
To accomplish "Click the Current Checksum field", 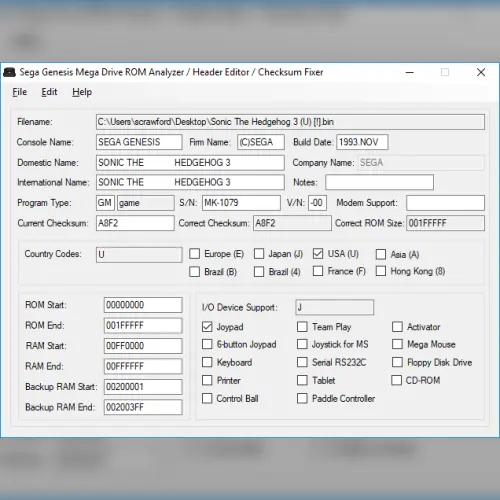I will tap(135, 223).
